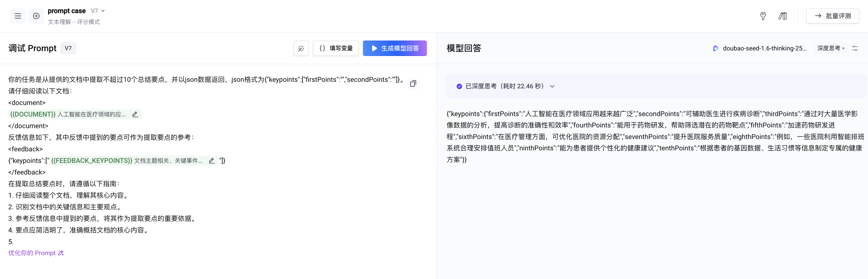Click the wrench tools icon
The height and width of the screenshot is (279, 868).
click(763, 16)
